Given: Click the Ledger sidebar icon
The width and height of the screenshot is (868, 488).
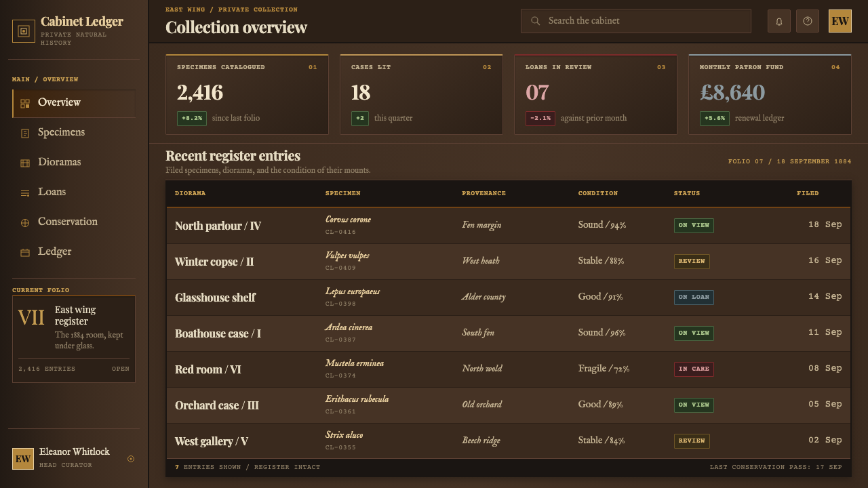Looking at the screenshot, I should (25, 253).
